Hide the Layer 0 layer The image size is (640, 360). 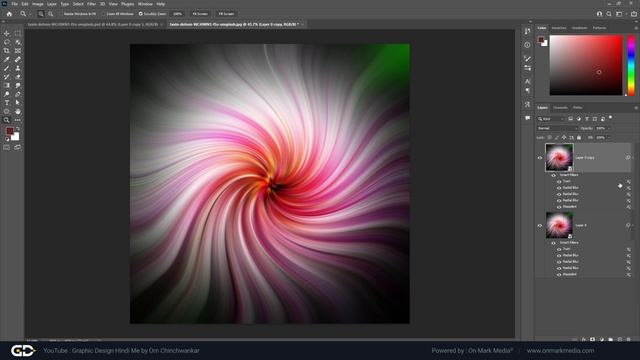[x=540, y=225]
